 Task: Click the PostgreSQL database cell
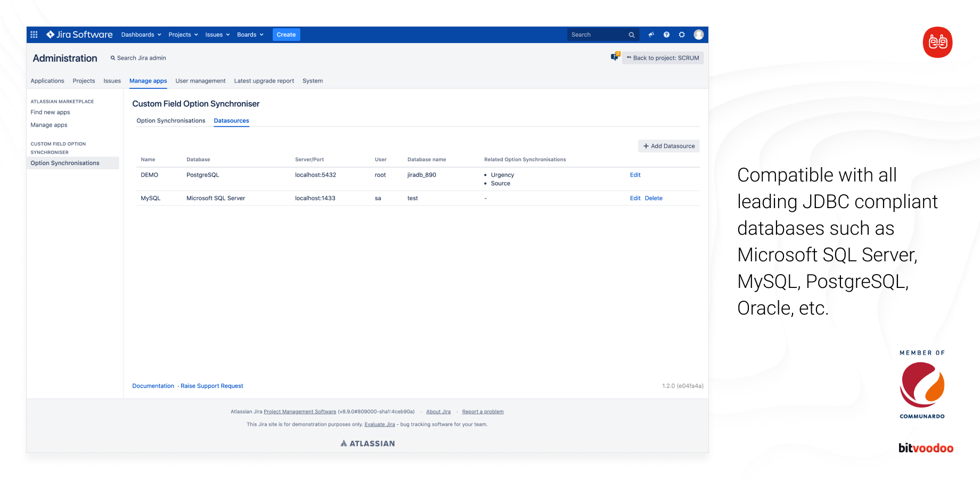tap(202, 175)
